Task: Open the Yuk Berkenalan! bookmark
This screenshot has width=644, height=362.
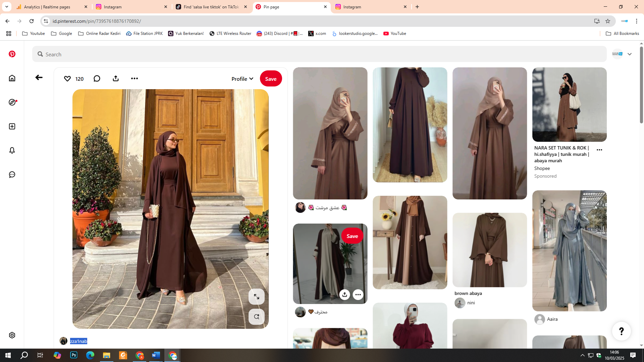Action: point(186,34)
